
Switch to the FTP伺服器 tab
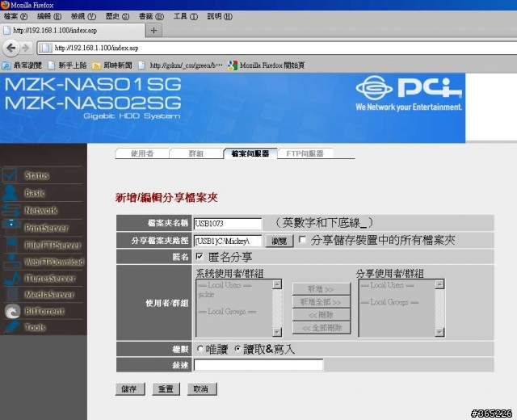pos(305,153)
